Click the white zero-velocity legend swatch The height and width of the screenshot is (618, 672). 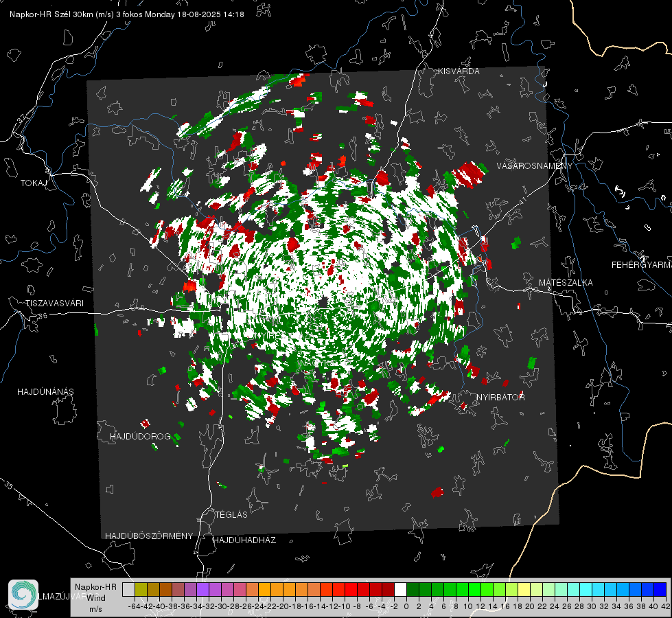click(x=400, y=589)
